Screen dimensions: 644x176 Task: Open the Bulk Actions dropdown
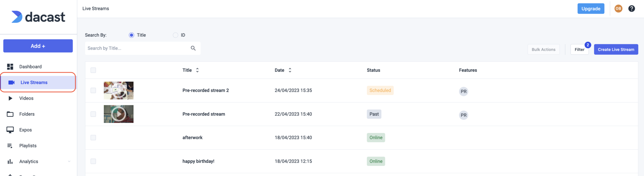coord(543,50)
